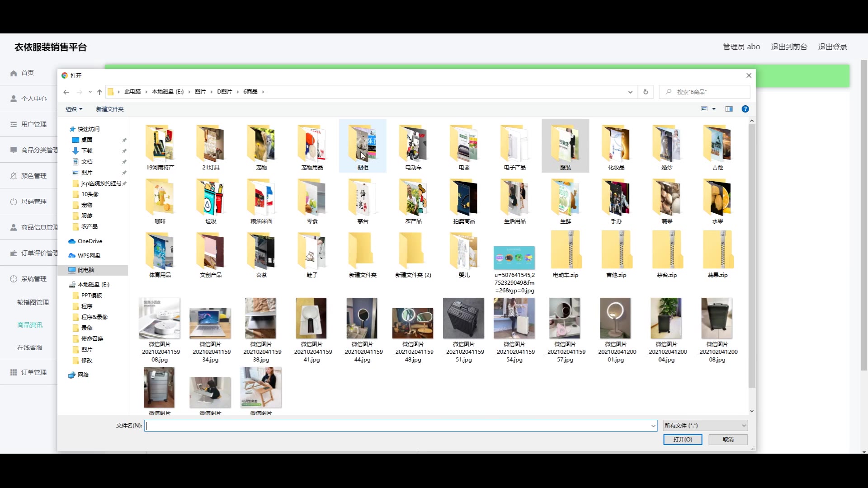Screen dimensions: 868x488
Task: Select 此电脑 in the navigation tree
Action: (x=86, y=270)
